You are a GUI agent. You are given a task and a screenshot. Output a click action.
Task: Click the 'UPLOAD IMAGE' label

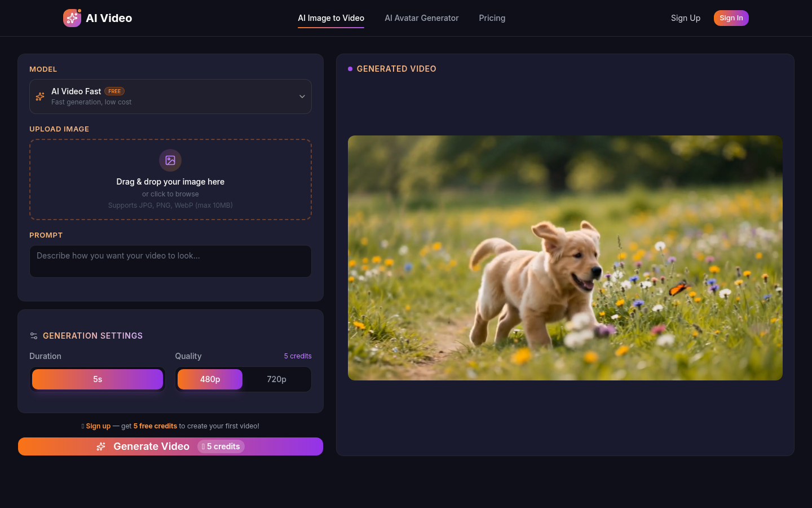pos(59,129)
